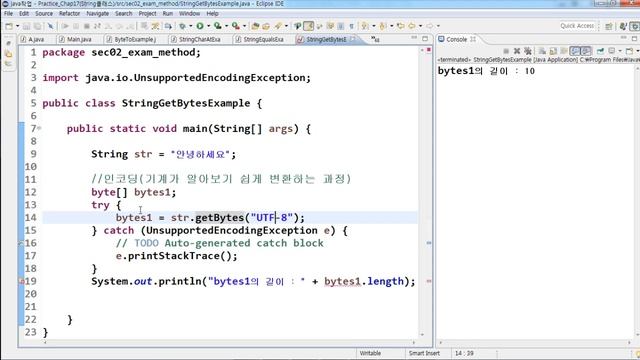Toggle Show Console on Standard Error
This screenshot has width=640, height=360.
pyautogui.click(x=586, y=51)
